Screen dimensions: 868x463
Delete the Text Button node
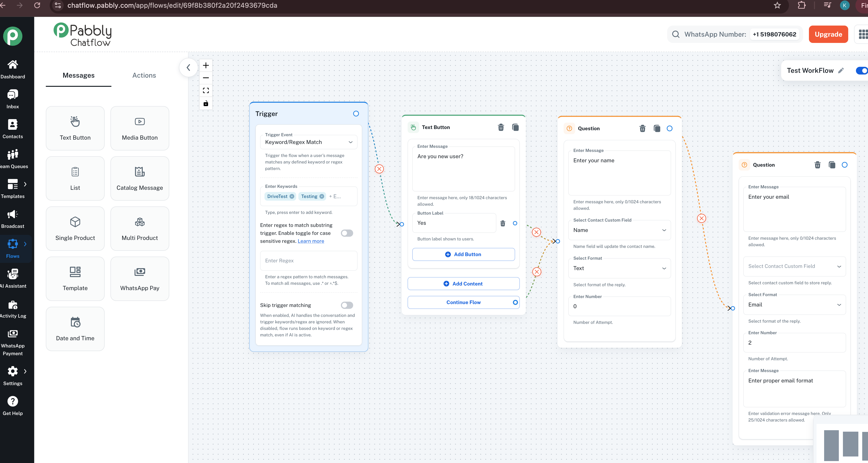click(501, 127)
